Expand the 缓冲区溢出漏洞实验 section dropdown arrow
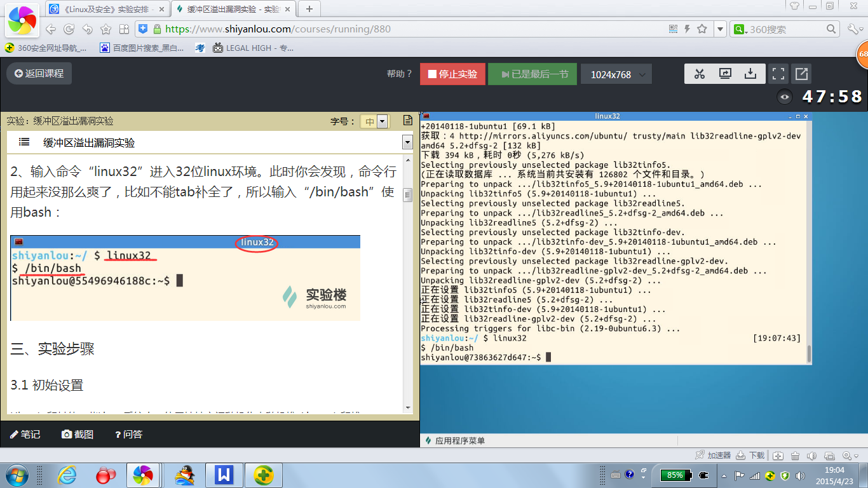 tap(407, 142)
